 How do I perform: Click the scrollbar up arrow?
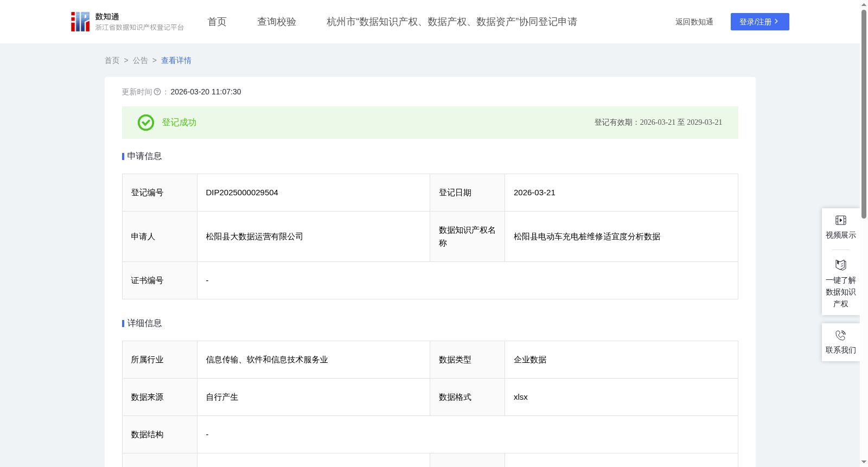(864, 4)
